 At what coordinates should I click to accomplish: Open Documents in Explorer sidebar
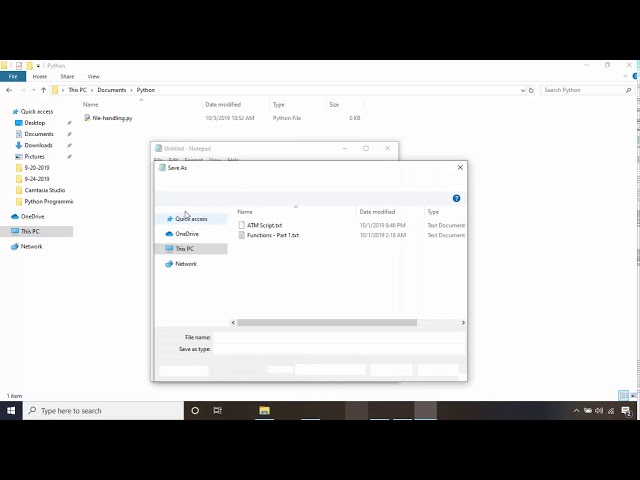[39, 134]
